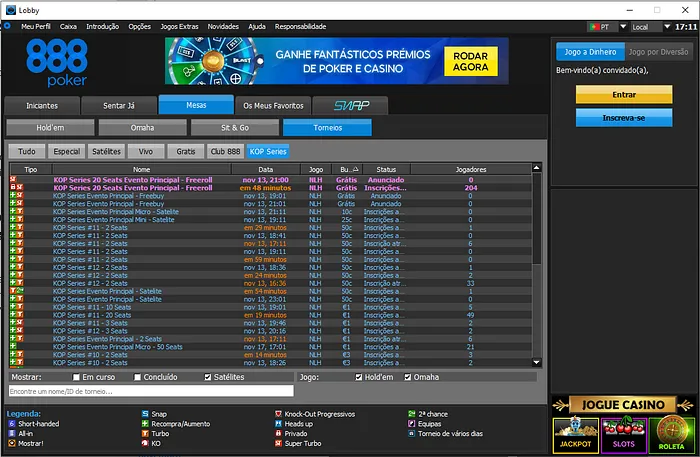
Task: Select the KOP Series #12 - 3 Seats row
Action: pyautogui.click(x=271, y=331)
